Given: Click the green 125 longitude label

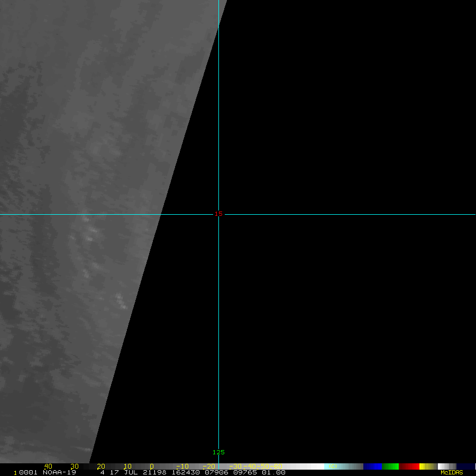Looking at the screenshot, I should 218,452.
